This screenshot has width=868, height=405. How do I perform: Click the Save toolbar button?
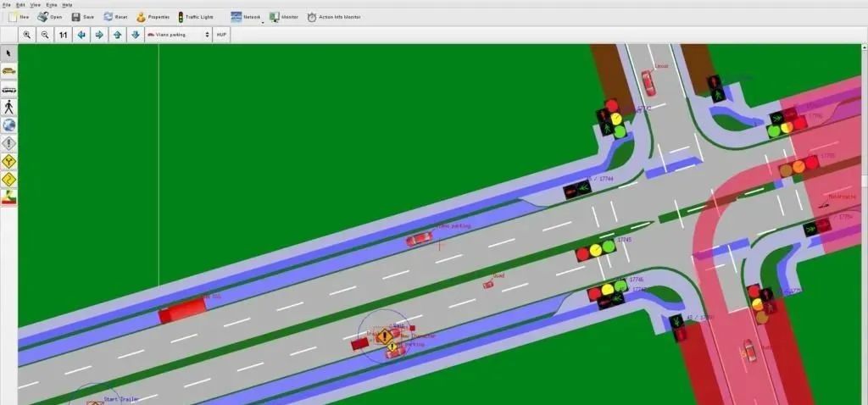[82, 17]
